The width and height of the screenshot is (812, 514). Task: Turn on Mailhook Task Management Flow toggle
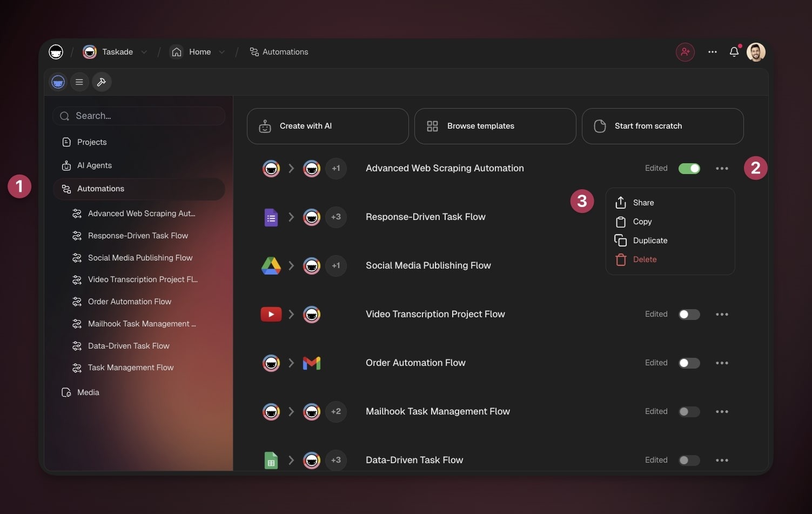pos(689,412)
